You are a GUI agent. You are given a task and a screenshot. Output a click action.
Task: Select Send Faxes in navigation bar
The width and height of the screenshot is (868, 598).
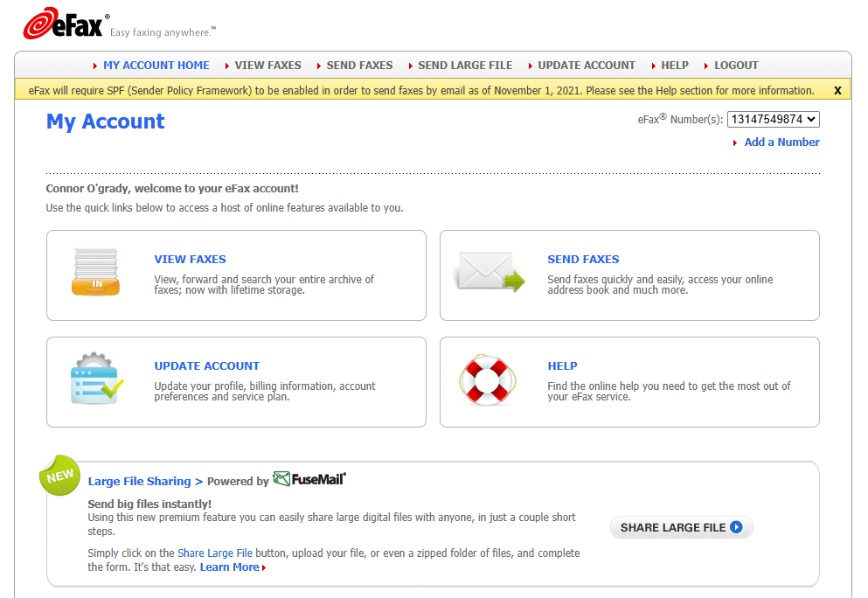pyautogui.click(x=359, y=66)
